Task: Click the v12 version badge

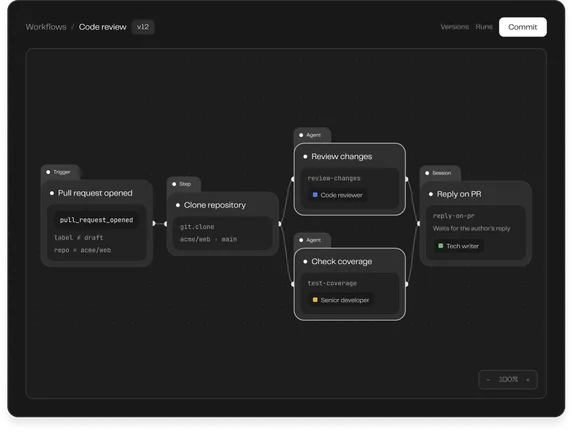Action: (x=143, y=27)
